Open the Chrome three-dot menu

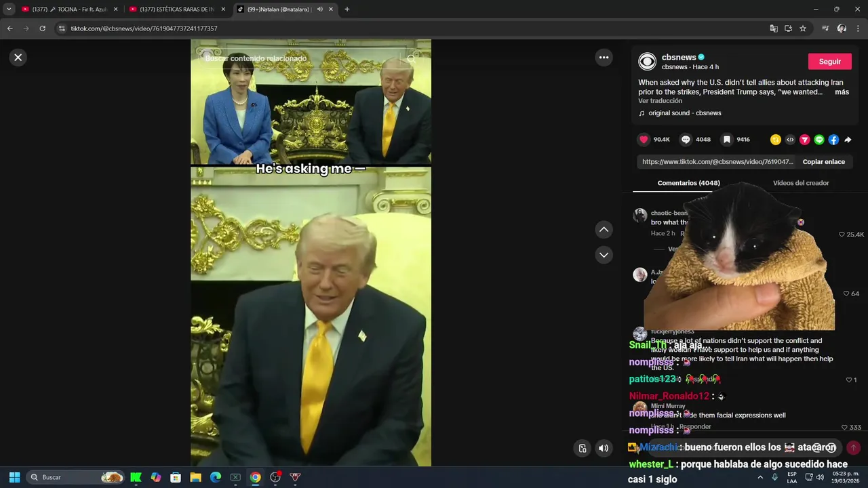click(858, 28)
